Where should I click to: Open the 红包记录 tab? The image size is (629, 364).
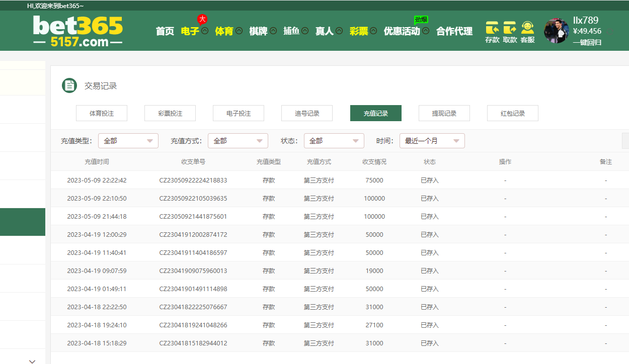(512, 113)
